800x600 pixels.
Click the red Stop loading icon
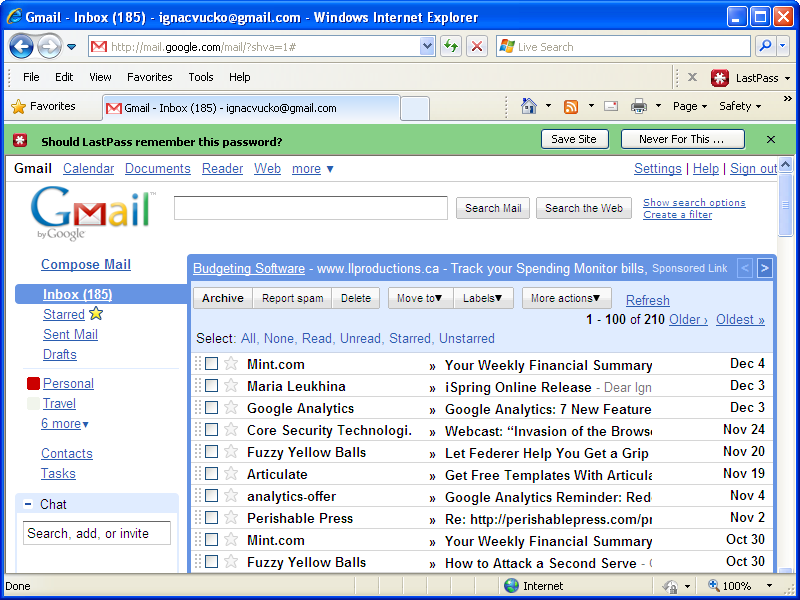pyautogui.click(x=477, y=46)
